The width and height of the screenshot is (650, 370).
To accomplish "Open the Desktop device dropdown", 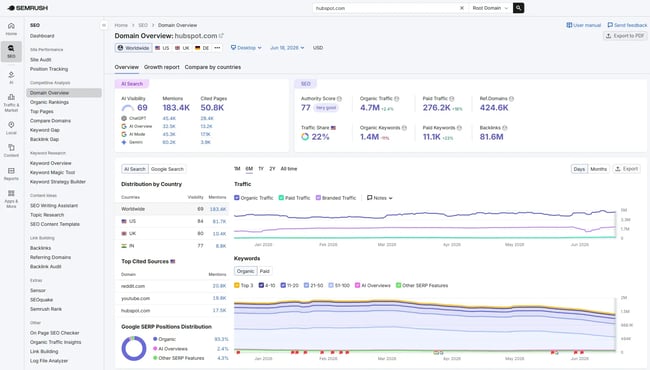I will tap(246, 48).
